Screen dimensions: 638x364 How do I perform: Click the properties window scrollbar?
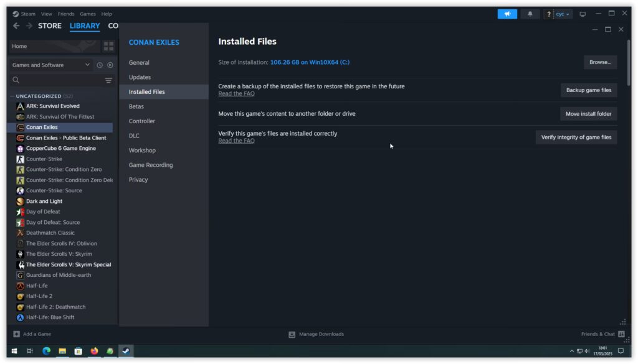[x=629, y=63]
